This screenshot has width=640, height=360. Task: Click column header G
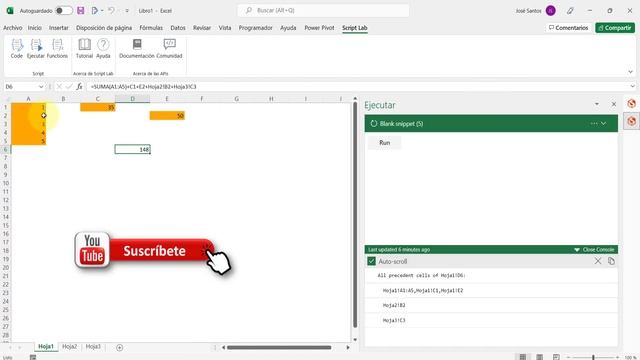pyautogui.click(x=236, y=99)
